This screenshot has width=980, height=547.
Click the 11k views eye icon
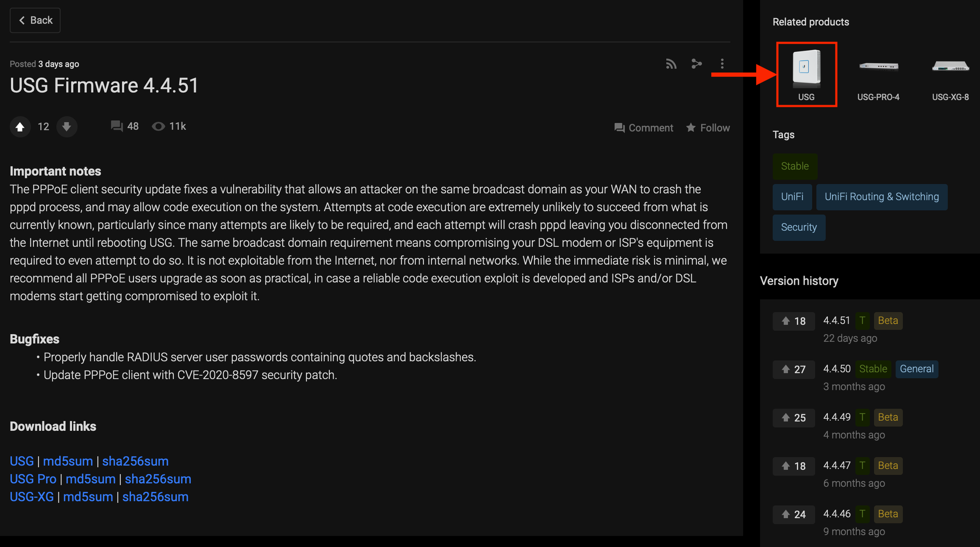point(158,126)
